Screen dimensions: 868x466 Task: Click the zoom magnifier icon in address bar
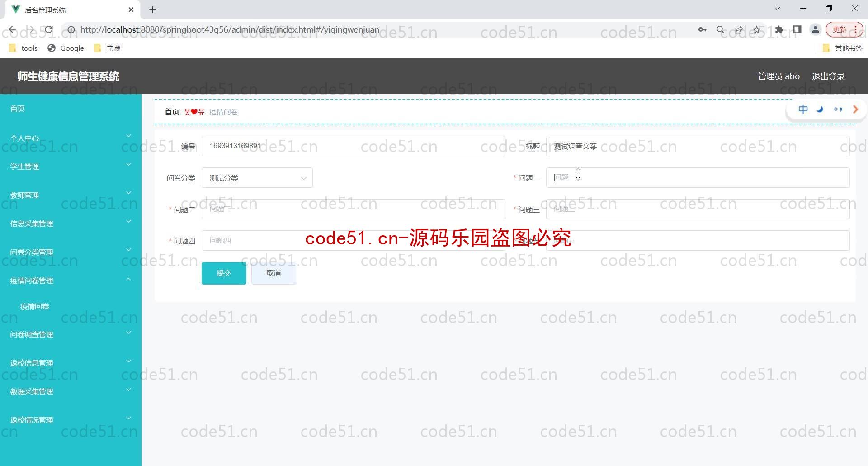[x=721, y=30]
